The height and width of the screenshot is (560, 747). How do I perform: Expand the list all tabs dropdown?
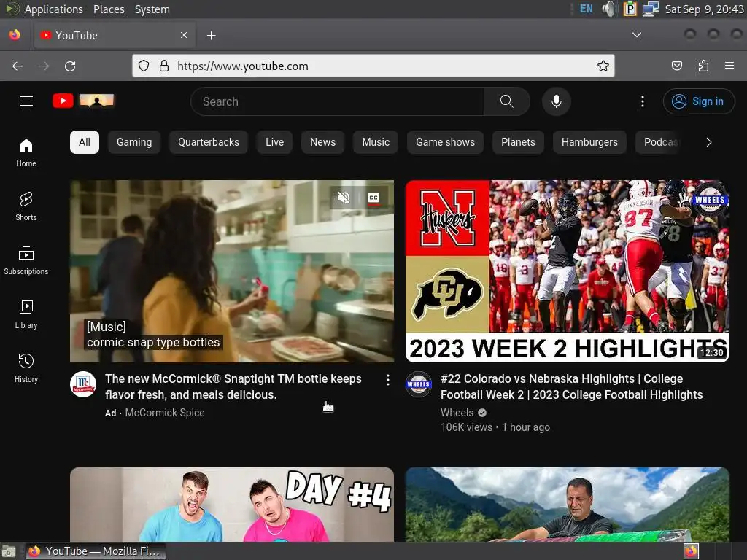pyautogui.click(x=636, y=35)
